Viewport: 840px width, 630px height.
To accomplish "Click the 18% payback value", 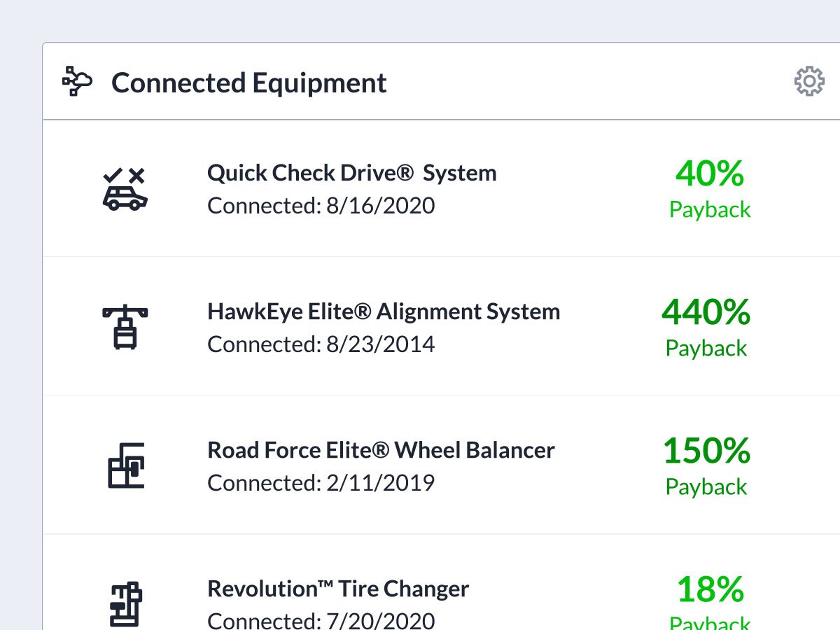I will click(x=710, y=589).
